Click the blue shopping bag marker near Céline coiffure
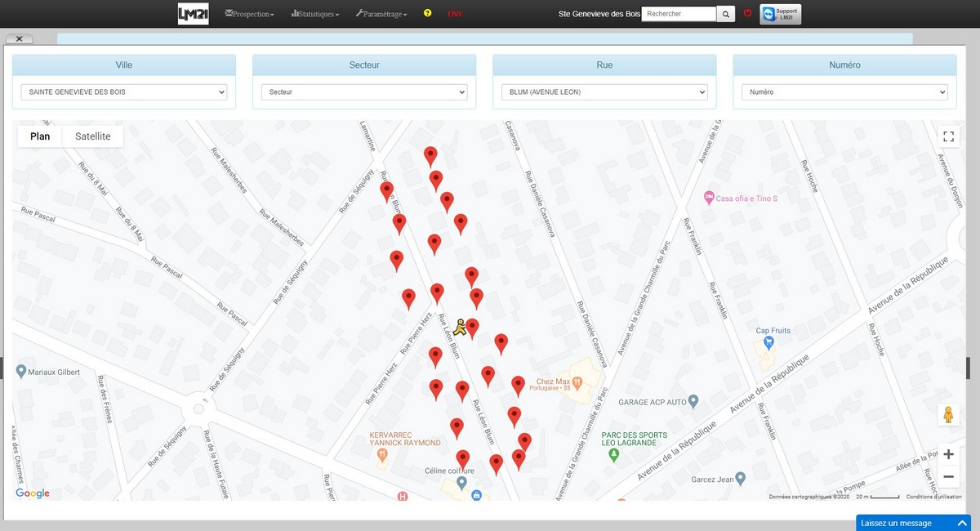The width and height of the screenshot is (980, 531). point(477,495)
